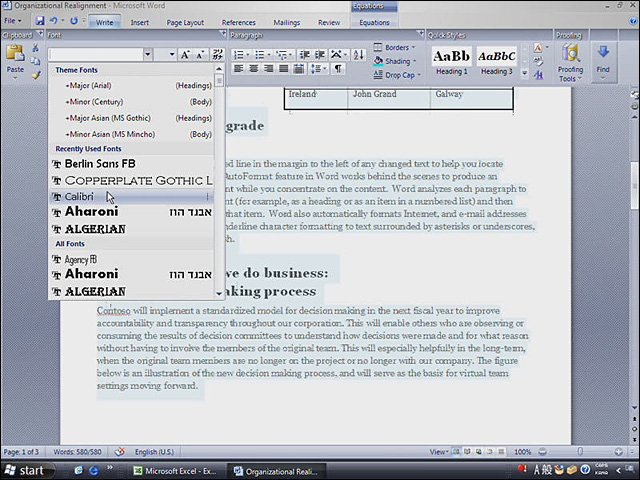Toggle Align Left paragraph alignment

(238, 69)
